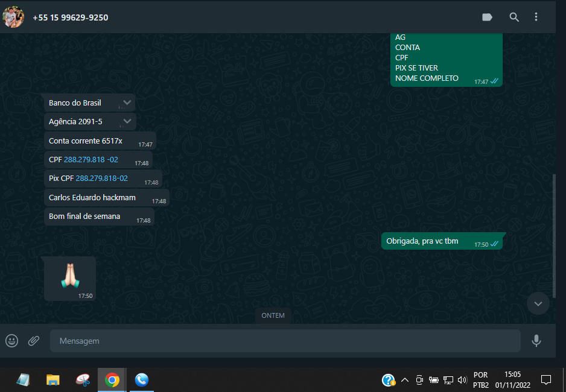Click the Pix CPF number link

pos(101,179)
